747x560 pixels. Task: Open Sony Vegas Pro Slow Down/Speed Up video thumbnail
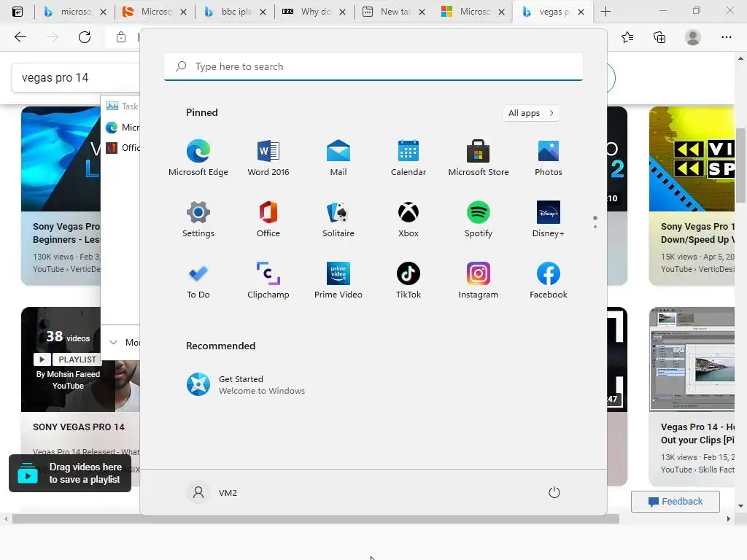[x=692, y=159]
